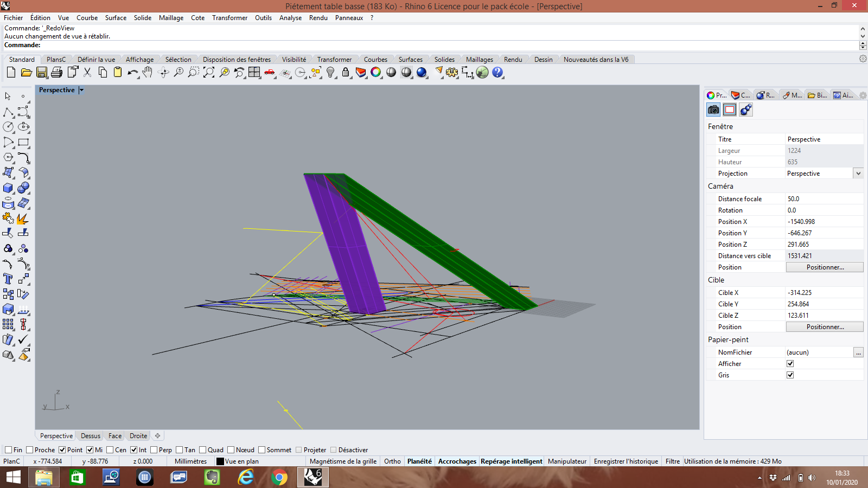This screenshot has height=488, width=868.
Task: Enable the Perp object snap
Action: (x=154, y=450)
